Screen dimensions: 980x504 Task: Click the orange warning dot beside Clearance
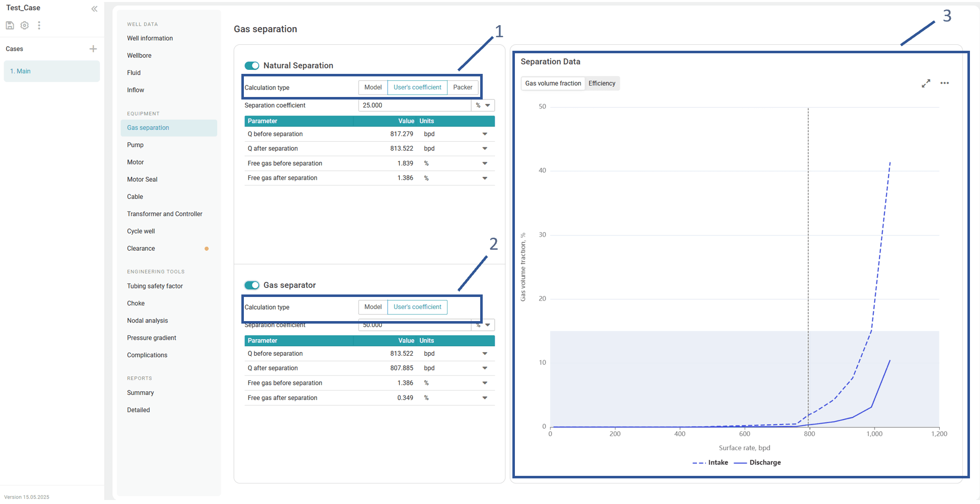206,249
